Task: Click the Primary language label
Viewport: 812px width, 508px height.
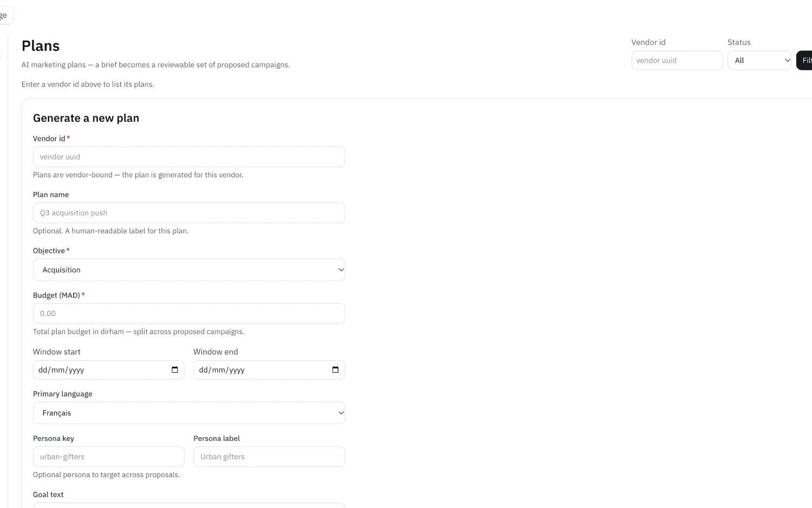Action: click(63, 394)
